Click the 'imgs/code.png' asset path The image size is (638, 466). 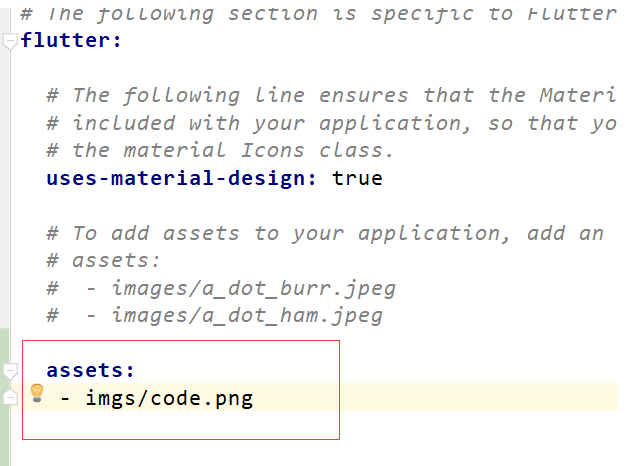169,398
